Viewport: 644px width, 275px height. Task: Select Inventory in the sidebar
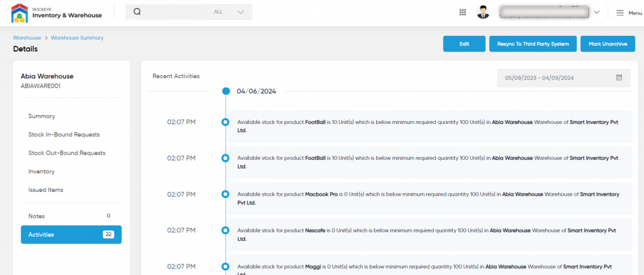click(x=41, y=171)
